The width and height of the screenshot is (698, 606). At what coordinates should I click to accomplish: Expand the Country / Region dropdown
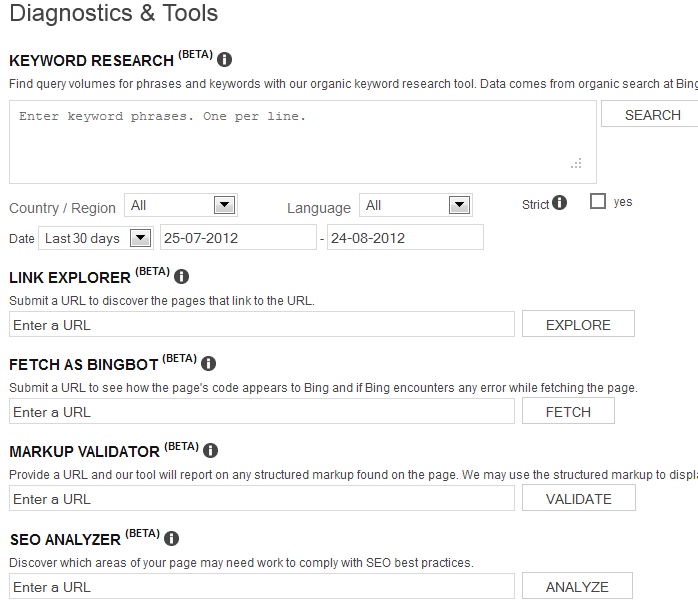[181, 205]
